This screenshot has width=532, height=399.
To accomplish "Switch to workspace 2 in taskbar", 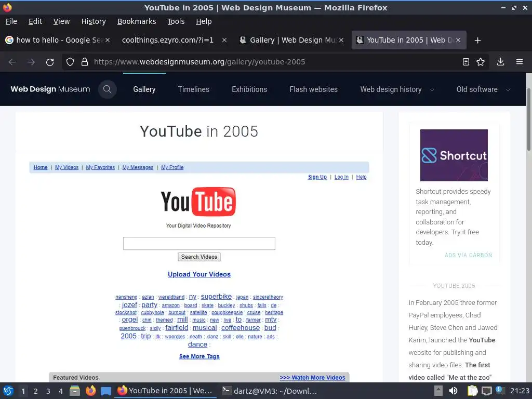I will pyautogui.click(x=36, y=391).
